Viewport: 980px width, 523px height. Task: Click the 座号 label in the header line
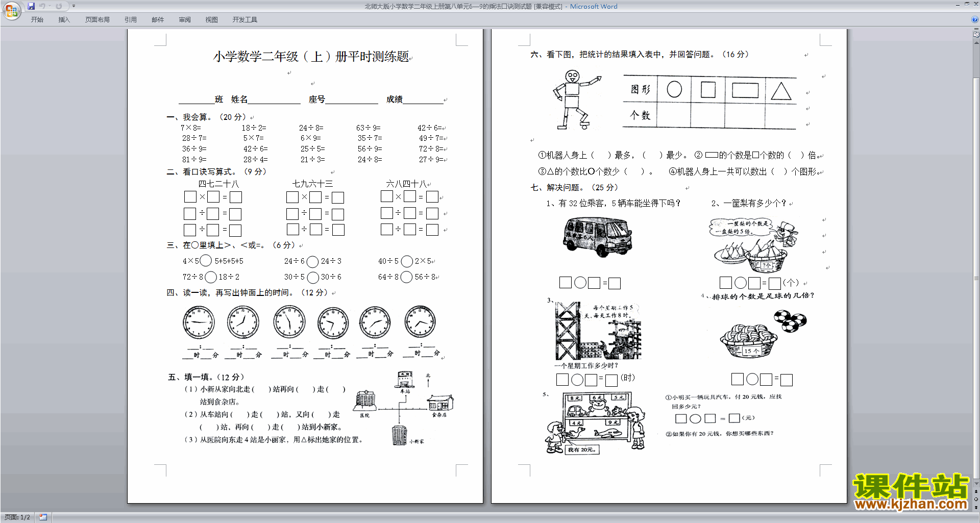316,99
